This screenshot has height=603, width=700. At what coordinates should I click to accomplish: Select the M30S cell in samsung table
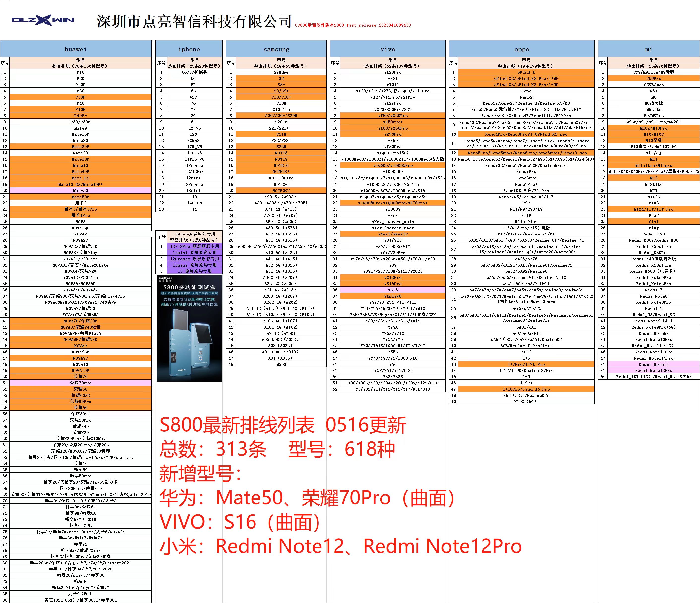click(281, 364)
